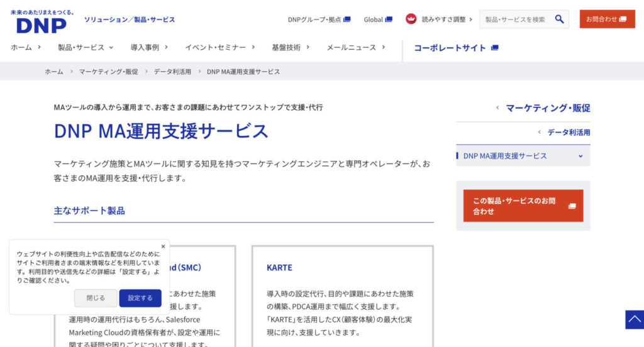Viewport: 644px width, 347px height.
Task: Click ソリューション／製品・サービス header link
Action: 130,19
